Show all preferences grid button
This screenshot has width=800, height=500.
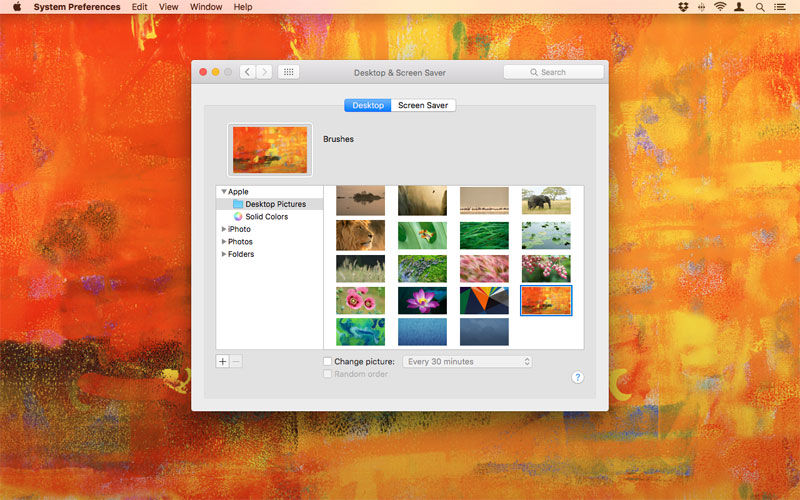point(288,72)
